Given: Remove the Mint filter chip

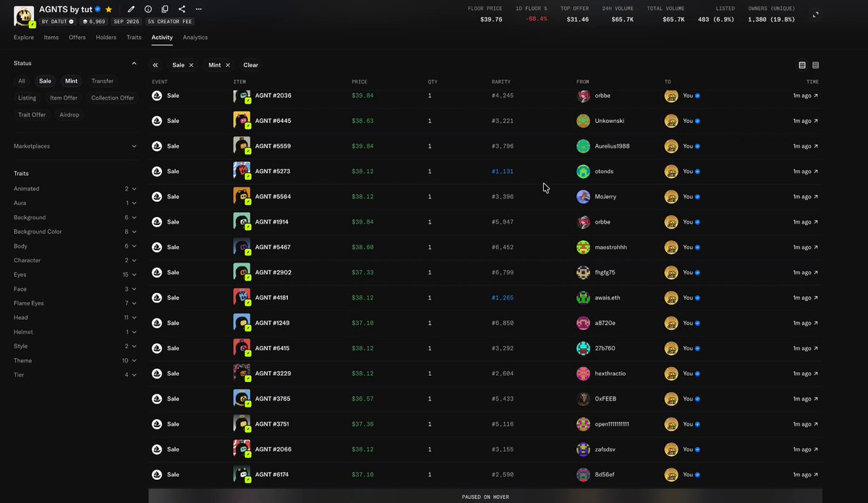Looking at the screenshot, I should coord(228,65).
